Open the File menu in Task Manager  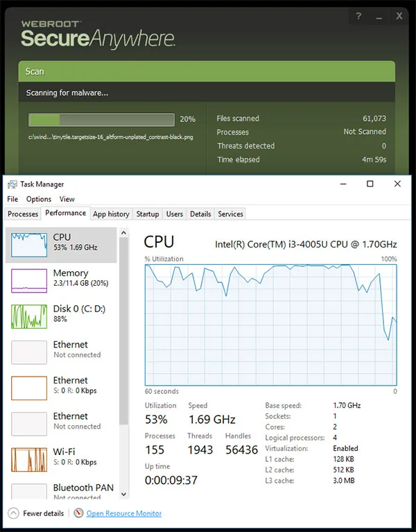click(12, 199)
